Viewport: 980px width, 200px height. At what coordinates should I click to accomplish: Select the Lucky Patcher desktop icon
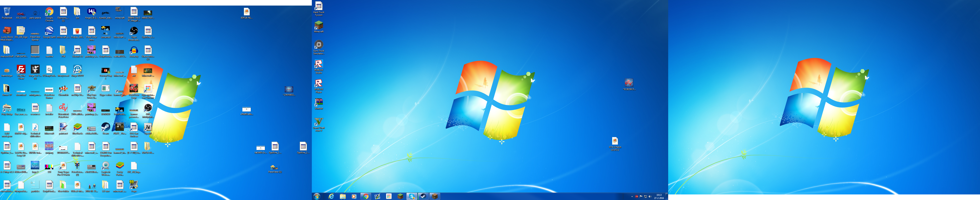click(x=120, y=169)
